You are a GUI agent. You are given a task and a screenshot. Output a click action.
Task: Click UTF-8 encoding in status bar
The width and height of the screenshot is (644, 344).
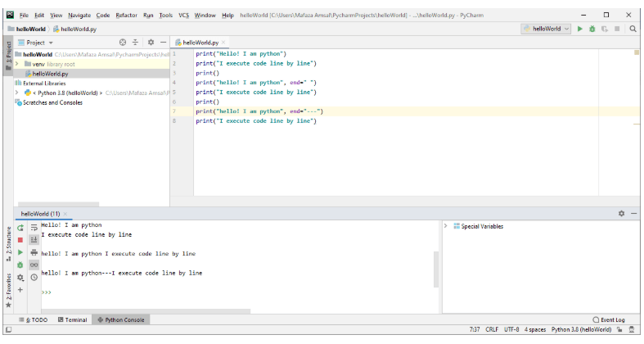pyautogui.click(x=511, y=329)
